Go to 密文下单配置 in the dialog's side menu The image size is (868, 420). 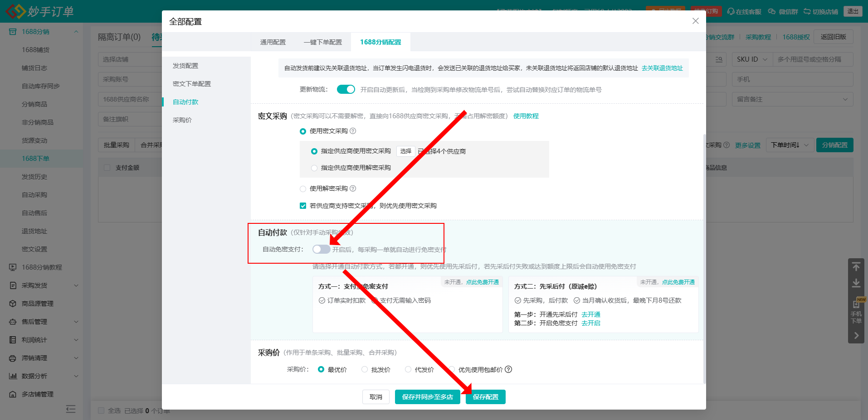pyautogui.click(x=192, y=84)
